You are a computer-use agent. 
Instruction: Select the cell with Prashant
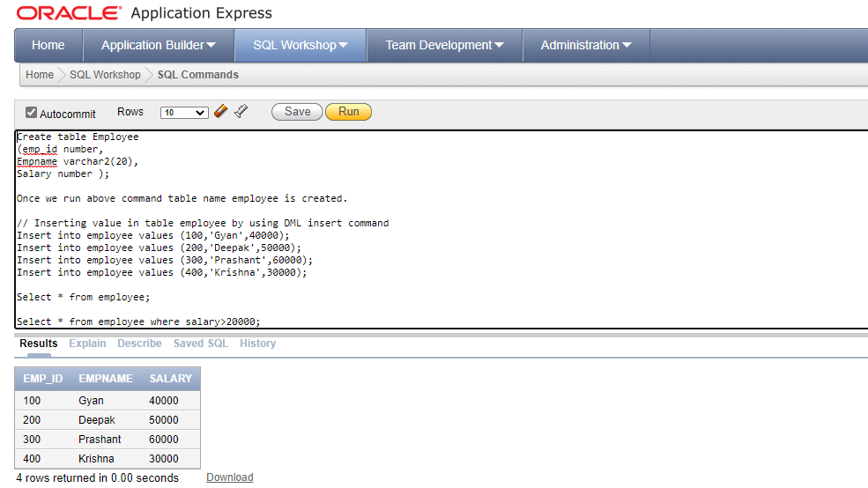(100, 440)
